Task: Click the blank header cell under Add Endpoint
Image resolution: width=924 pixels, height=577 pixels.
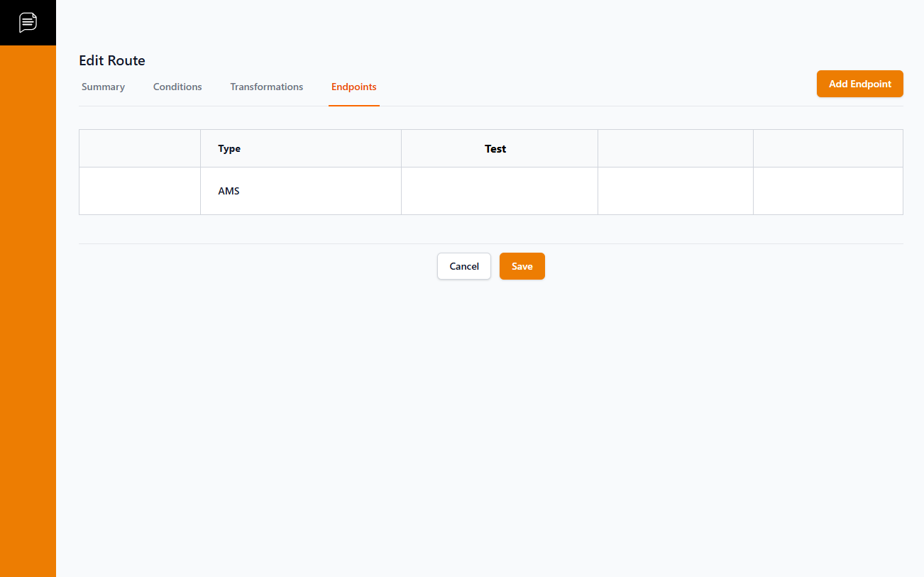Action: 827,148
